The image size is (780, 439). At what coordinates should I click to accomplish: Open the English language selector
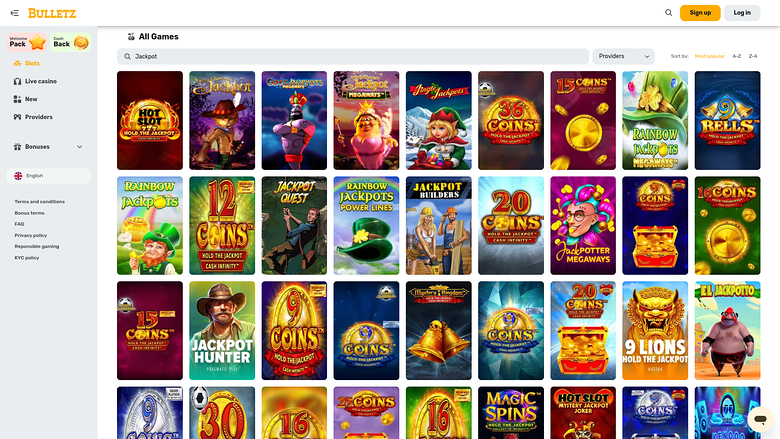pos(48,176)
